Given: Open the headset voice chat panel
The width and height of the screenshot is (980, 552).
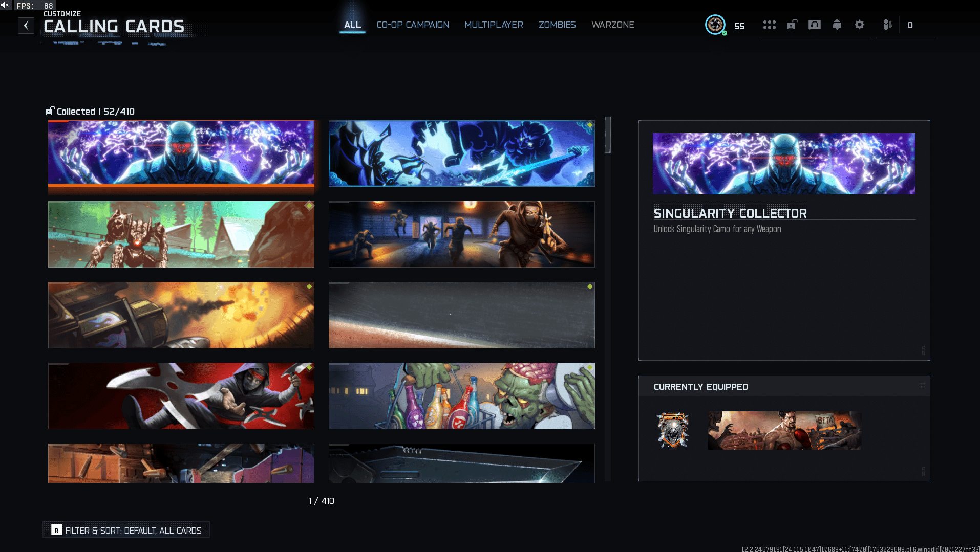Looking at the screenshot, I should [814, 25].
